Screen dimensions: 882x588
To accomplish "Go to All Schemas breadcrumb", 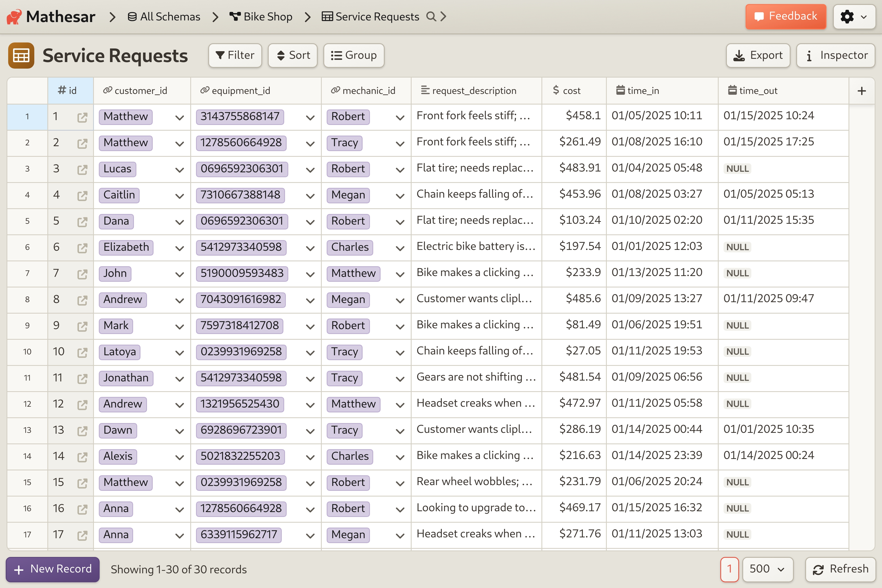I will click(x=164, y=17).
